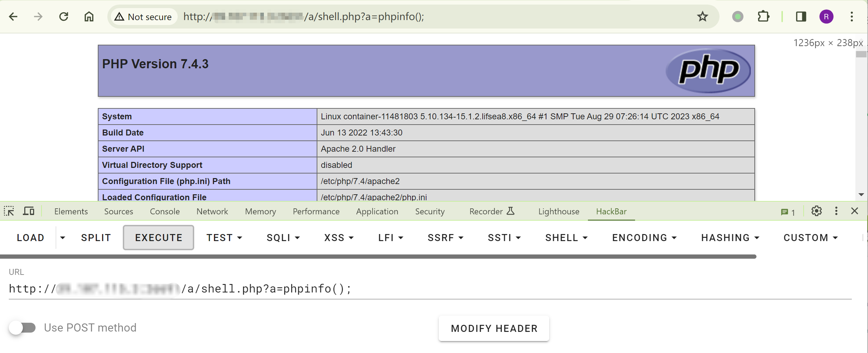The image size is (868, 353).
Task: Toggle the device toolbar emulation icon
Action: 28,211
